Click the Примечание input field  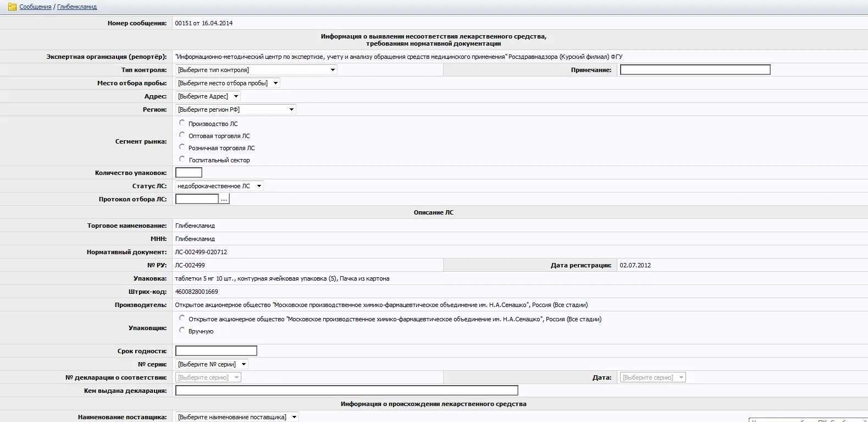[695, 70]
